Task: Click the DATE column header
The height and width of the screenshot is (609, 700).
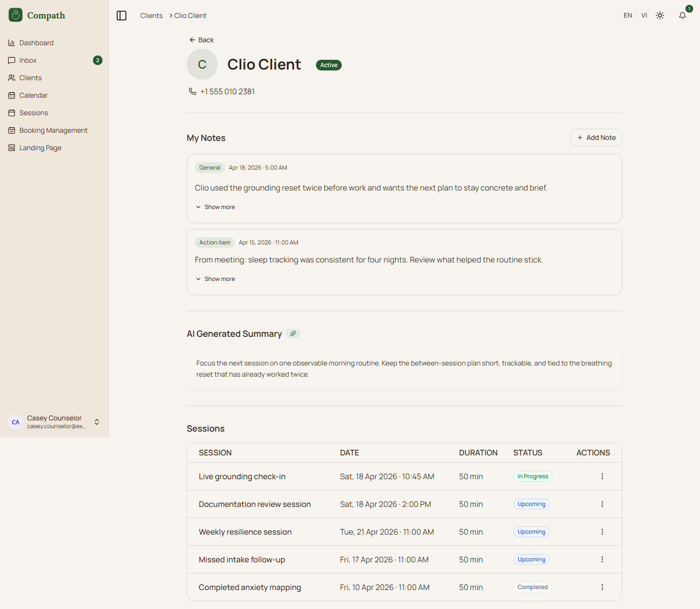Action: (350, 452)
